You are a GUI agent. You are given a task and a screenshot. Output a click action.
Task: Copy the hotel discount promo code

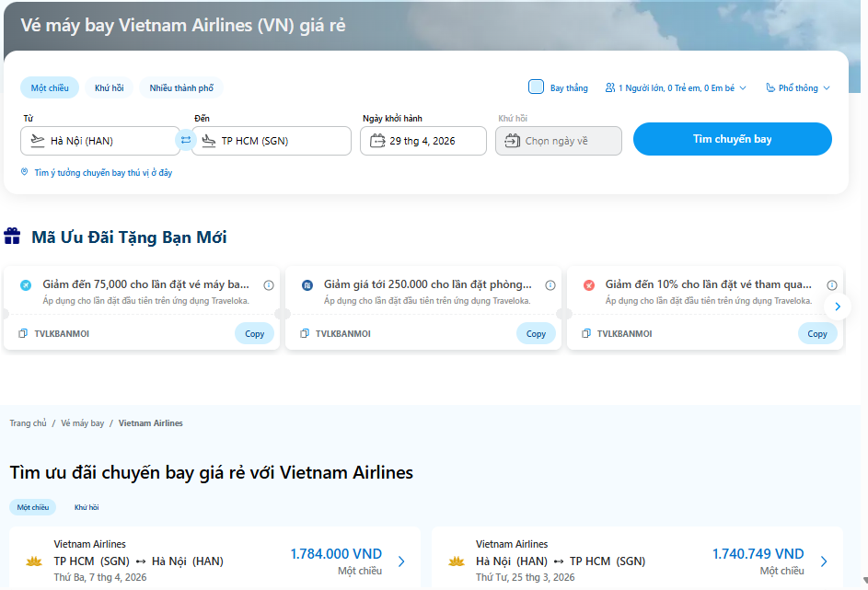536,333
